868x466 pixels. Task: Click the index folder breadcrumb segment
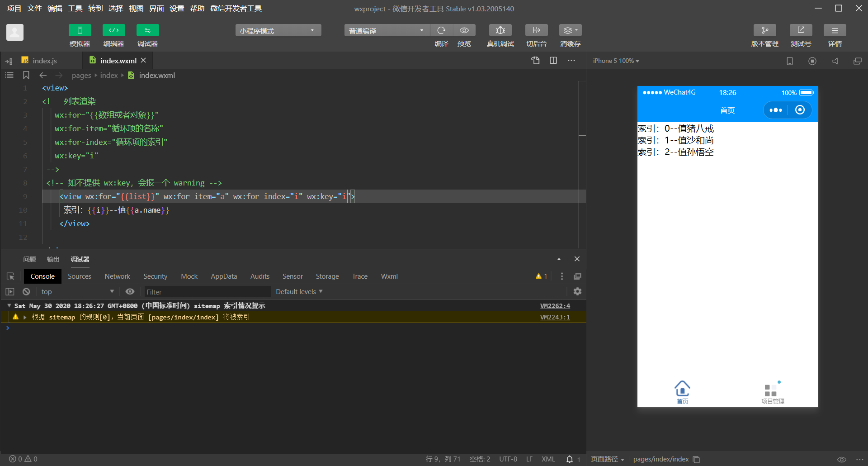click(x=109, y=76)
